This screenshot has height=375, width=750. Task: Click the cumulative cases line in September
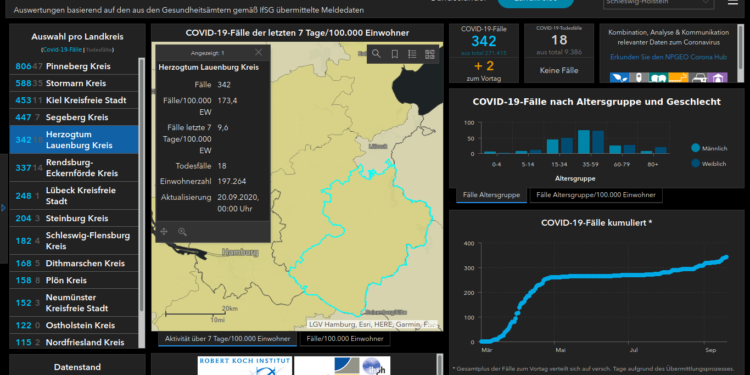[x=715, y=261]
